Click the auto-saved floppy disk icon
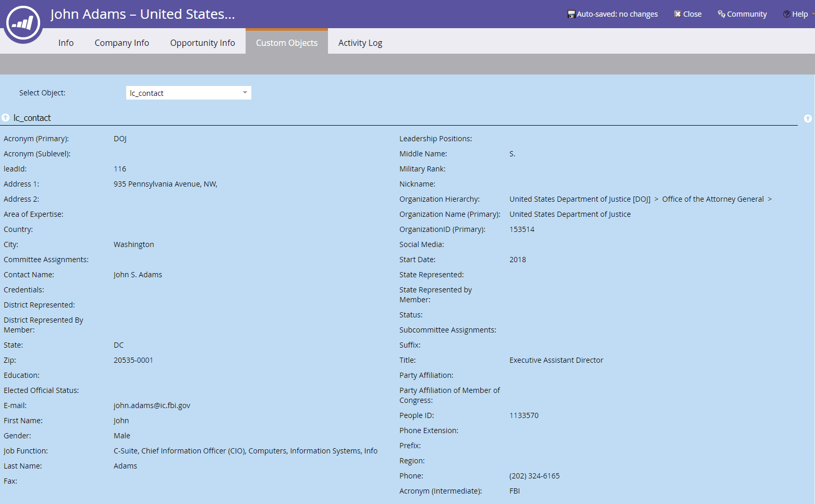The width and height of the screenshot is (815, 504). [571, 14]
